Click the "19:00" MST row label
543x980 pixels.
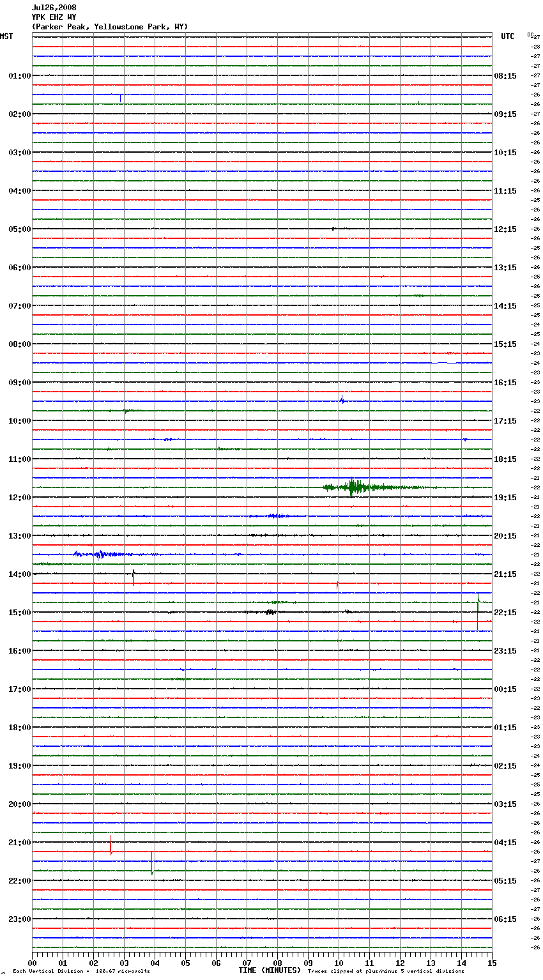pyautogui.click(x=20, y=766)
